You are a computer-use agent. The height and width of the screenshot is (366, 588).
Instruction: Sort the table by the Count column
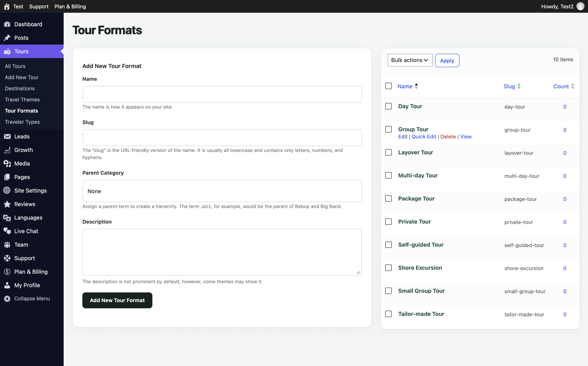point(564,86)
